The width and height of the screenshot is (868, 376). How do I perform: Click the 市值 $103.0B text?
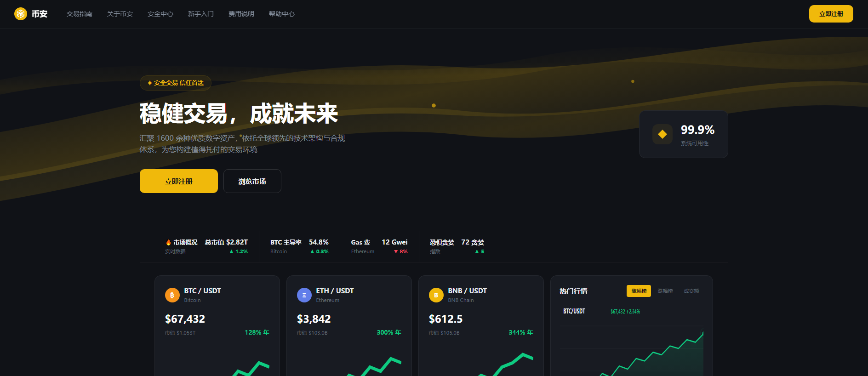[312, 333]
